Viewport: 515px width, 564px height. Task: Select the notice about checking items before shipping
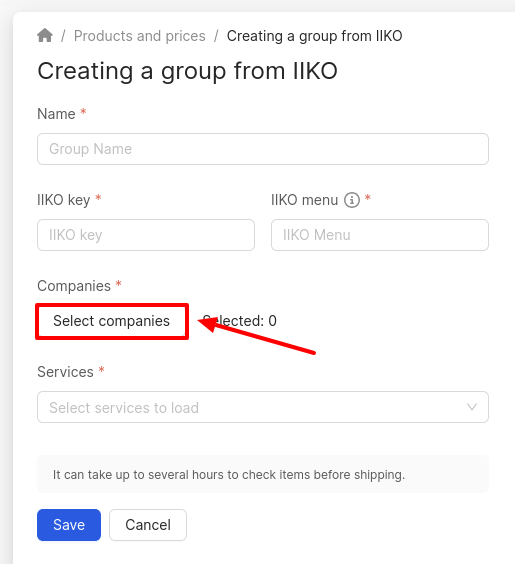point(229,475)
